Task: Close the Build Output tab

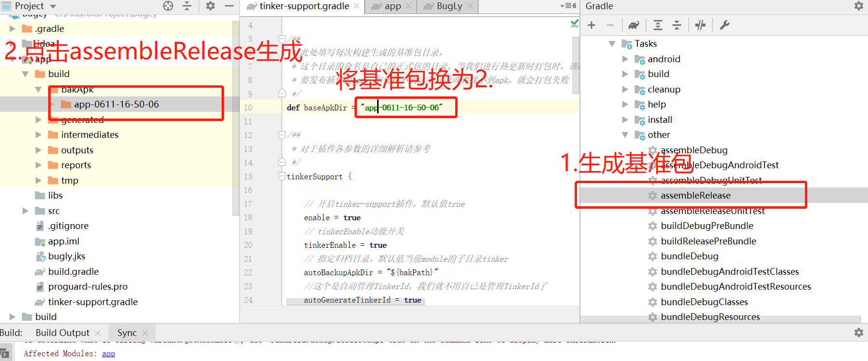Action: (x=98, y=333)
